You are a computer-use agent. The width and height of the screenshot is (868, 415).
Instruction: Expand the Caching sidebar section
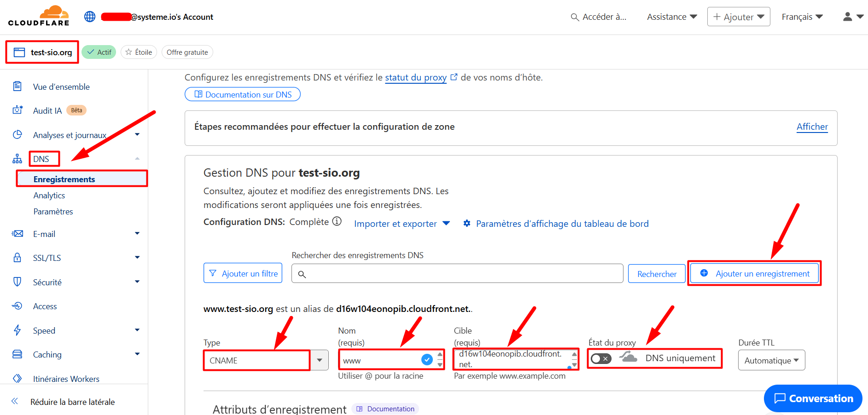pyautogui.click(x=137, y=354)
